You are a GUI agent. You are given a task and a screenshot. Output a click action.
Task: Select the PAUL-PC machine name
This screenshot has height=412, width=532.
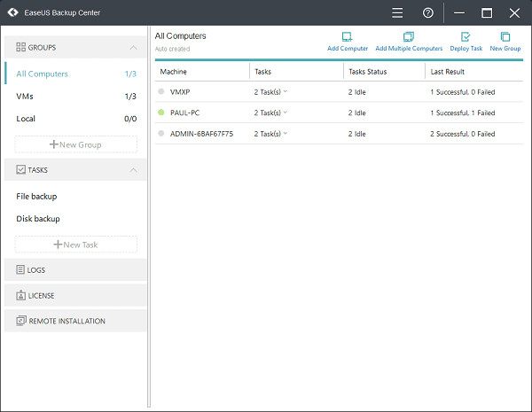point(185,113)
